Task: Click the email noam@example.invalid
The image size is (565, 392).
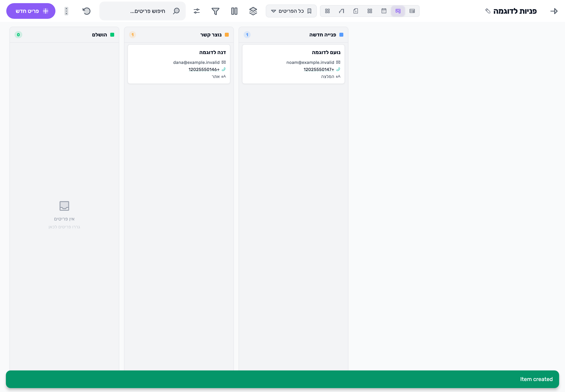Action: point(310,62)
